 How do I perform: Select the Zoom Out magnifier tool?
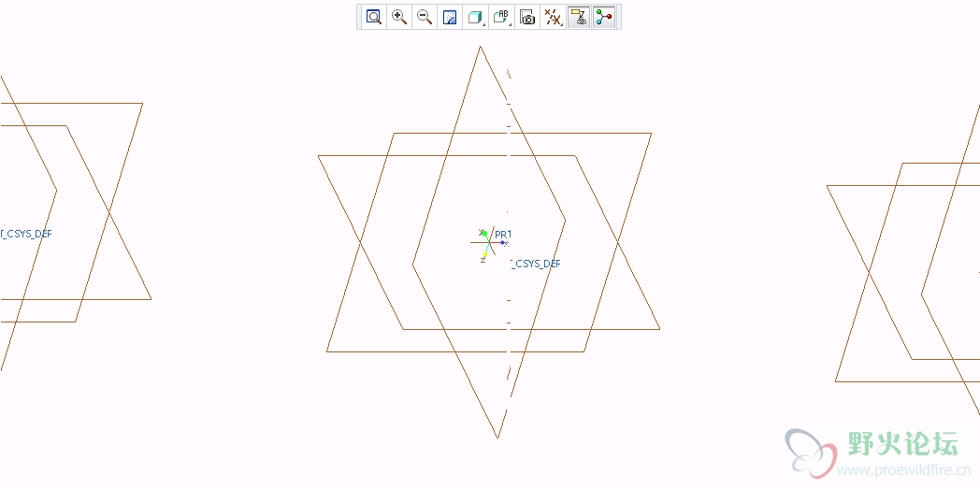pyautogui.click(x=425, y=17)
